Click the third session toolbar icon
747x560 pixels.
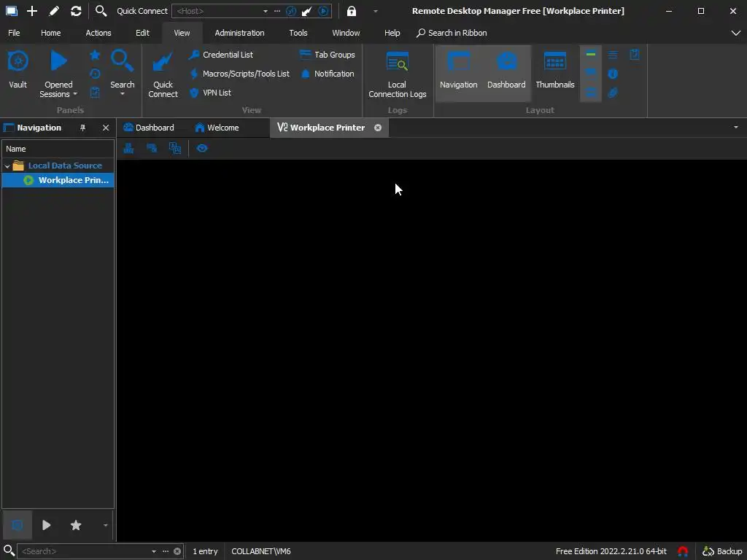pos(175,149)
